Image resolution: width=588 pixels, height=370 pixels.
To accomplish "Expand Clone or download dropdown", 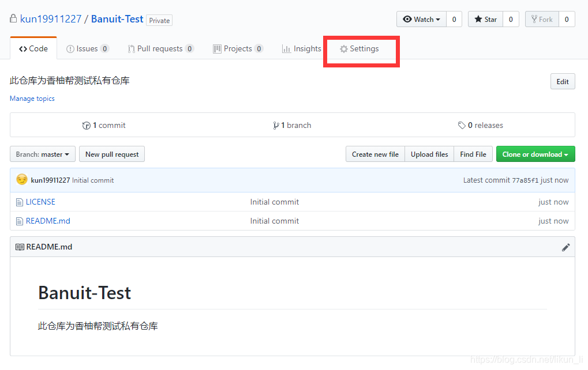I will point(535,154).
